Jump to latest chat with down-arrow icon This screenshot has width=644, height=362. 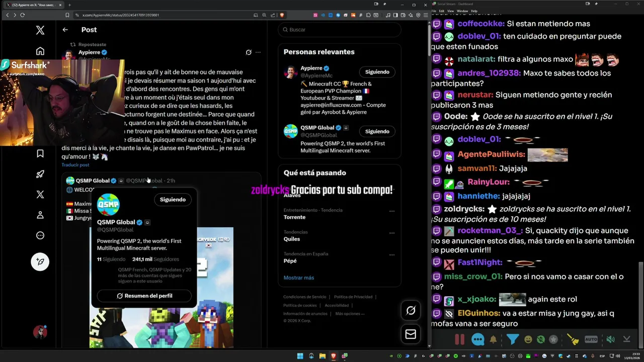626,339
